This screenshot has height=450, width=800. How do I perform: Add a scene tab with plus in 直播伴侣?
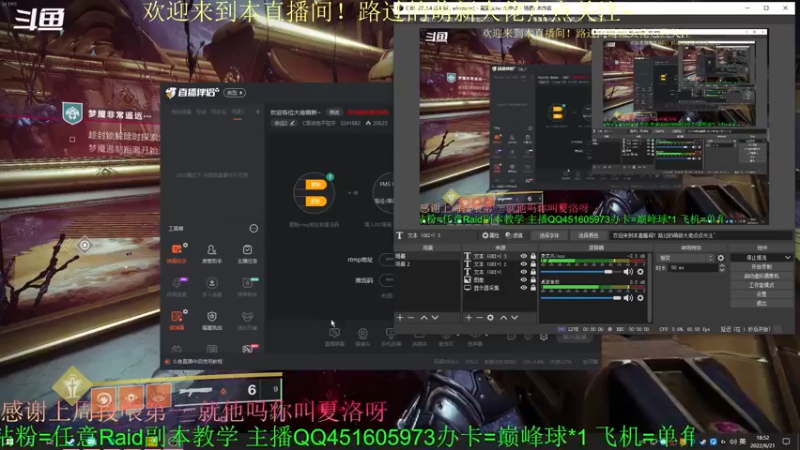click(x=258, y=112)
